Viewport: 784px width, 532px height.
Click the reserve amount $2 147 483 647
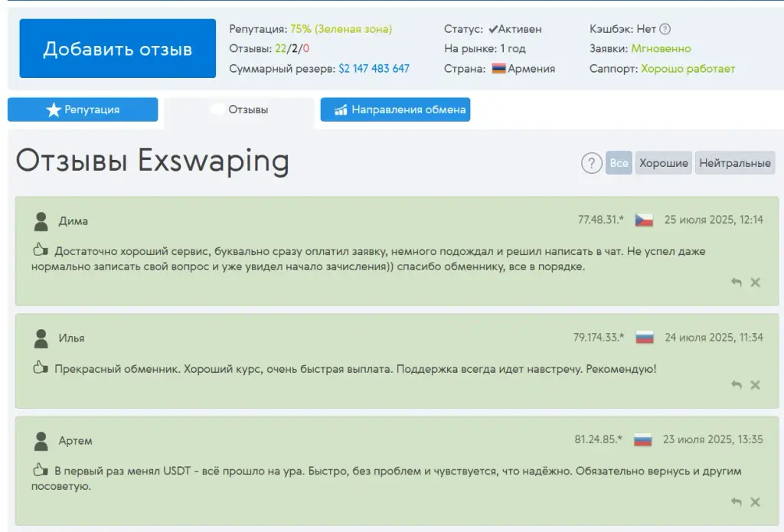pos(374,68)
